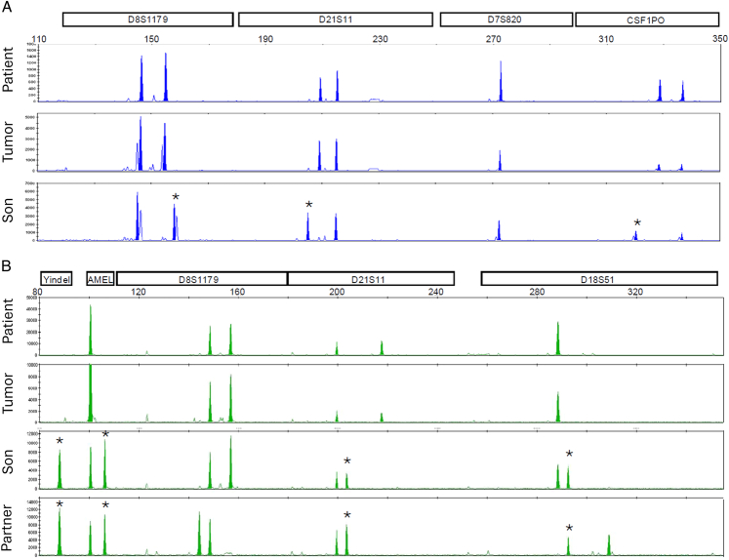Select the D7S820 locus label
This screenshot has height=560, width=729.
click(x=505, y=20)
